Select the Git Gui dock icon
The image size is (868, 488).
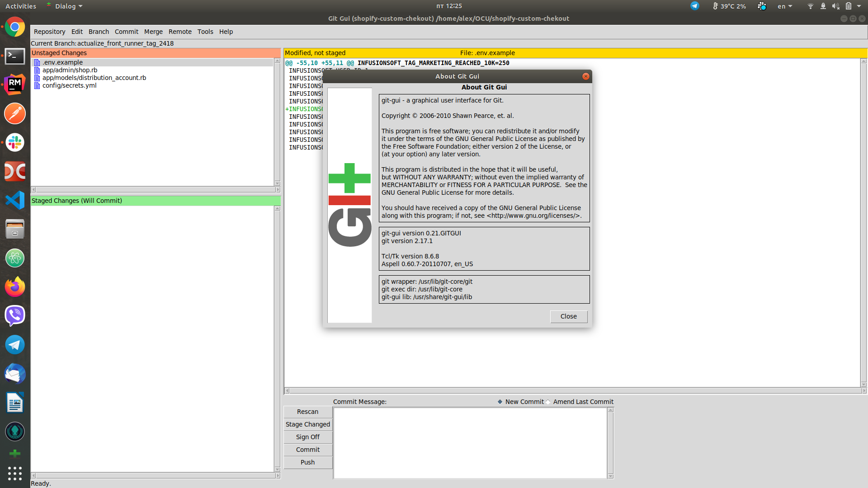[15, 454]
